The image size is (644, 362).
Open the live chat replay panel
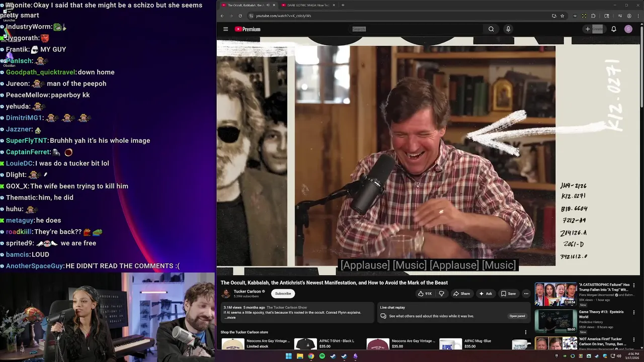(517, 316)
